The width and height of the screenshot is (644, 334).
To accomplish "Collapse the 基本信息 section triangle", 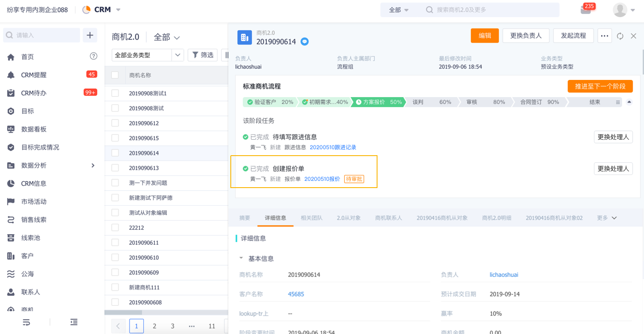I will coord(241,258).
